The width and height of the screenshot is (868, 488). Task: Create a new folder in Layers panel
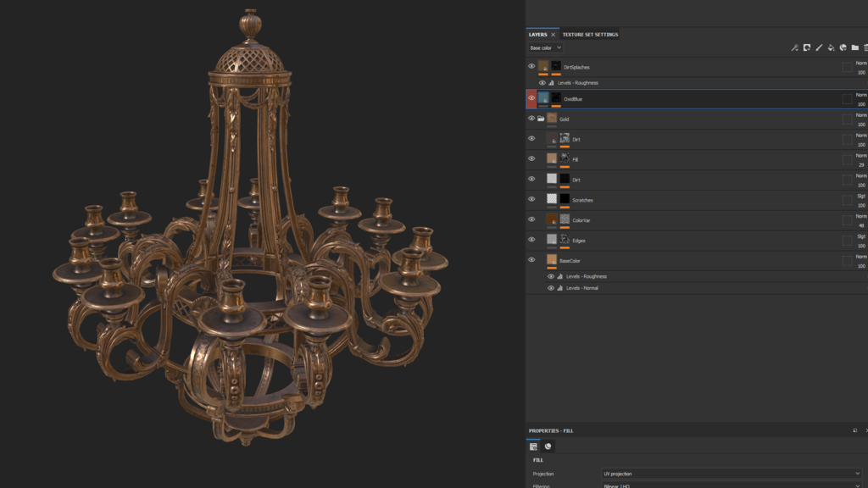854,48
